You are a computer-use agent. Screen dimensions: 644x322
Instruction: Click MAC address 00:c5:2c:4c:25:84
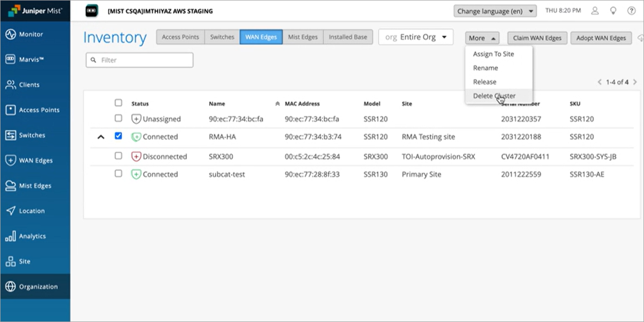click(312, 157)
